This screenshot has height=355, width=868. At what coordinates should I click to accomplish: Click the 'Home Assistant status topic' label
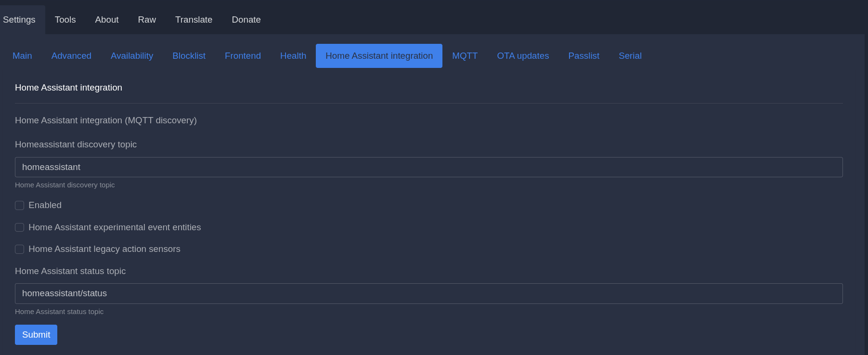[x=70, y=271]
